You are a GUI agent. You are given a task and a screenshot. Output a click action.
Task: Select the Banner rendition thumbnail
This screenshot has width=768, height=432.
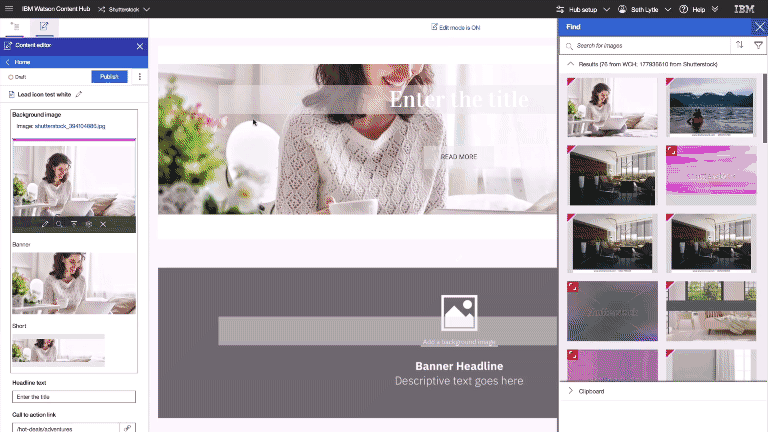pyautogui.click(x=74, y=283)
